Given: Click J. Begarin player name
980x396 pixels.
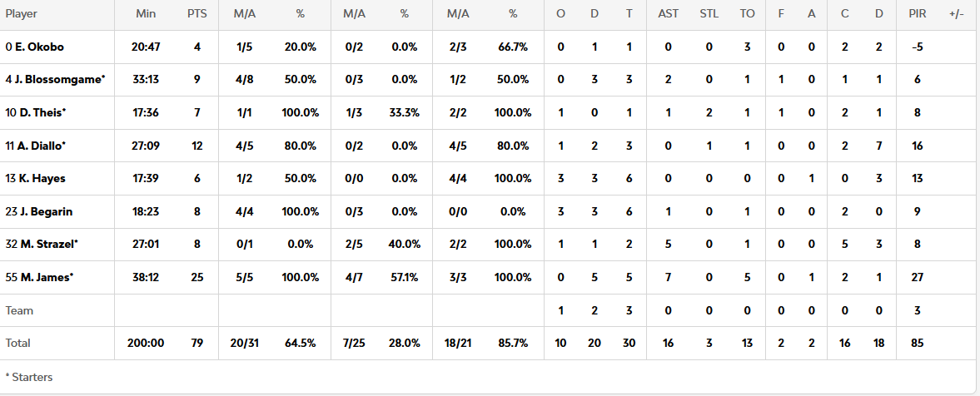Looking at the screenshot, I should [46, 211].
